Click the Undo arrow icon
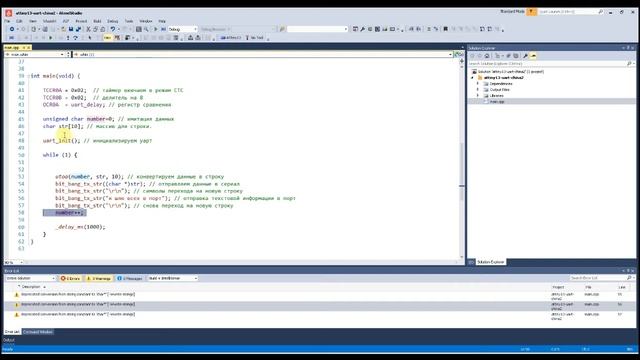 point(113,29)
